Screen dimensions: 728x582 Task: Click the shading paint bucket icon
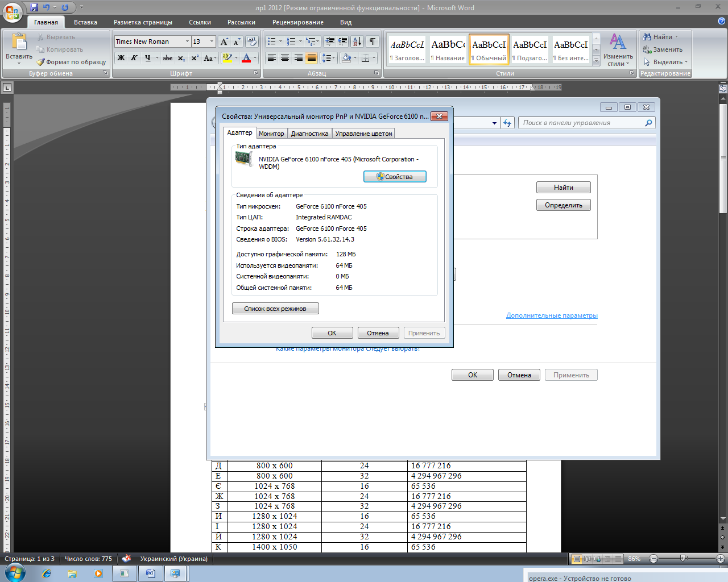point(346,58)
